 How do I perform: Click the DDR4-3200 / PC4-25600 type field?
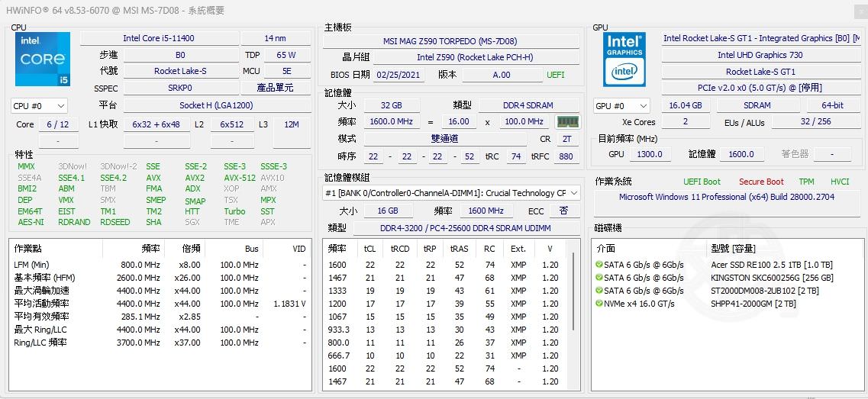click(x=465, y=228)
